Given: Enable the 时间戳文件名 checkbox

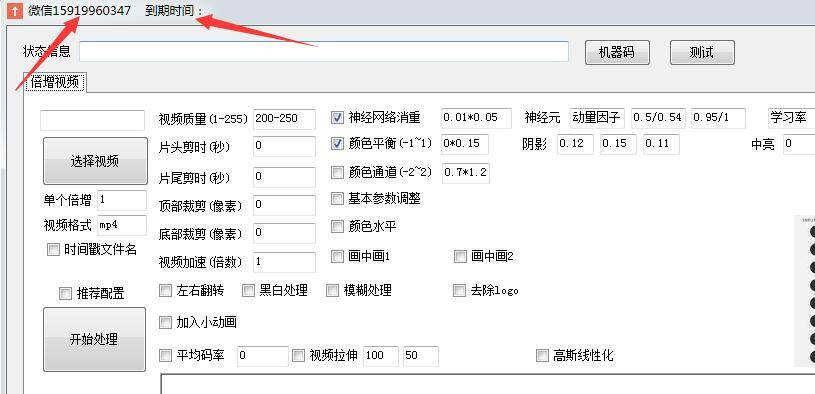Looking at the screenshot, I should pos(53,250).
